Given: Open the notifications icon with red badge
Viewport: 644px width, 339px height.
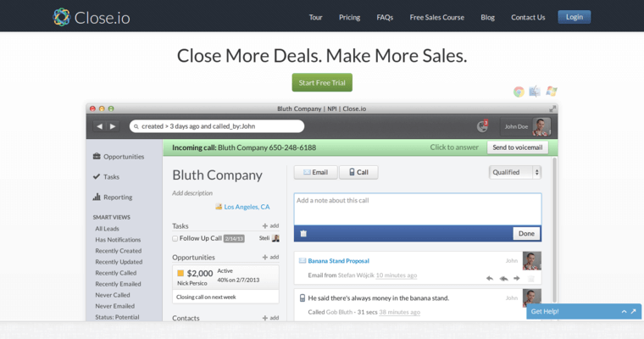Looking at the screenshot, I should [x=483, y=126].
